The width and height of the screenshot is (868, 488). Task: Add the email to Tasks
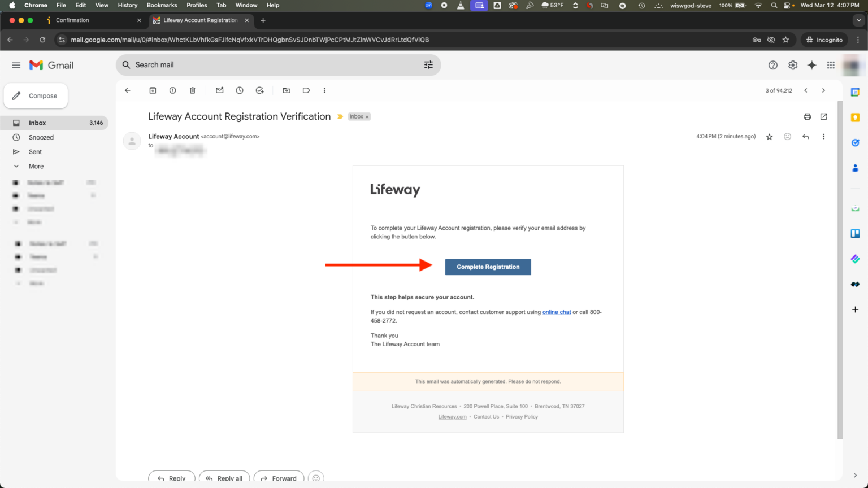[x=259, y=90]
